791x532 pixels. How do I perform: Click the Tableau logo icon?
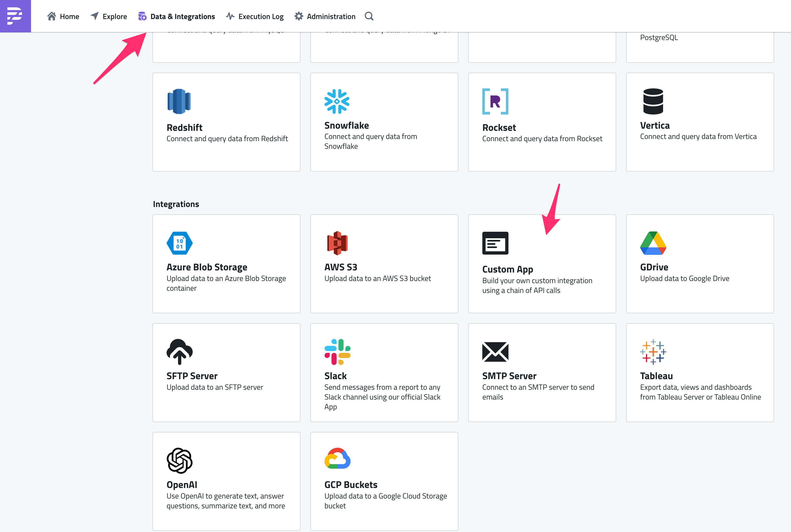pos(653,351)
